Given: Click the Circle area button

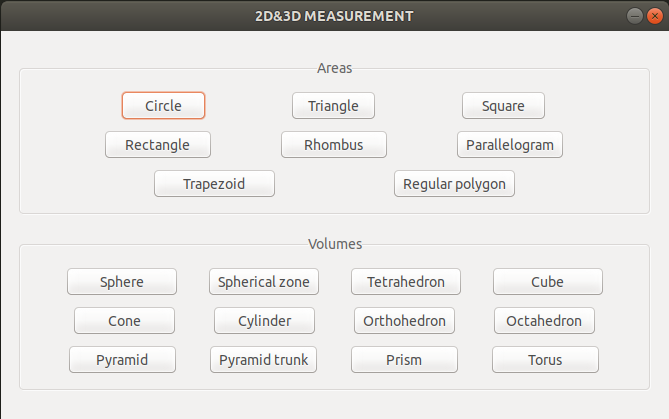Looking at the screenshot, I should [163, 105].
